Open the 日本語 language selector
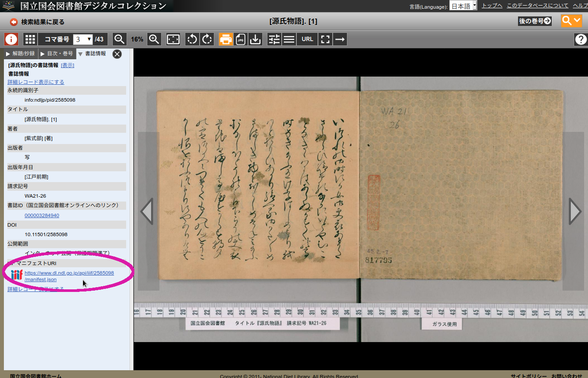 click(x=462, y=6)
